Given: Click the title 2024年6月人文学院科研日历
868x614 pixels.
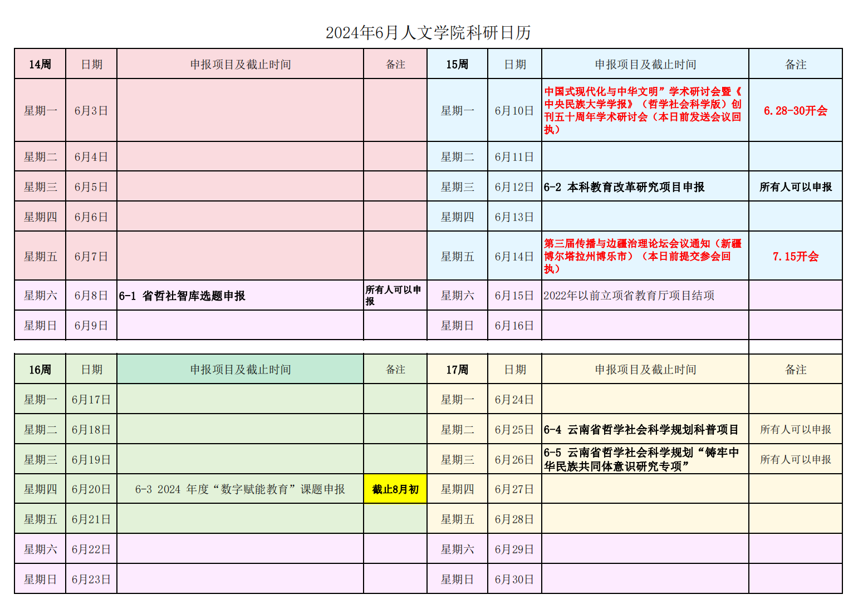Looking at the screenshot, I should [428, 33].
